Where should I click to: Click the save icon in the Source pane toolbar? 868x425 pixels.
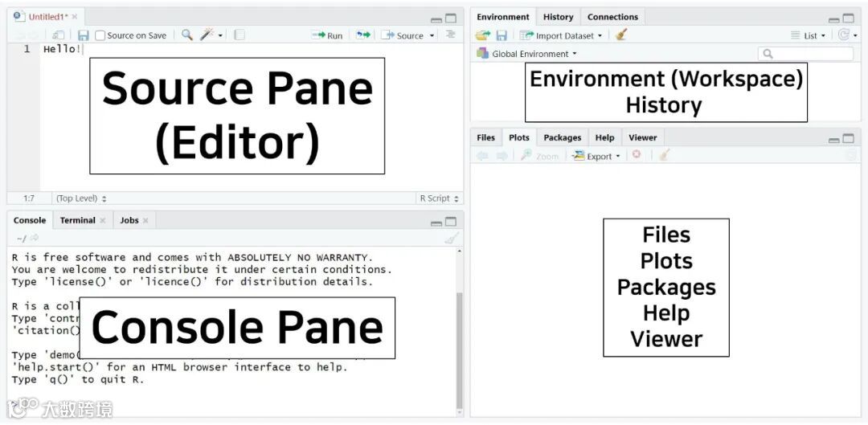coord(83,35)
